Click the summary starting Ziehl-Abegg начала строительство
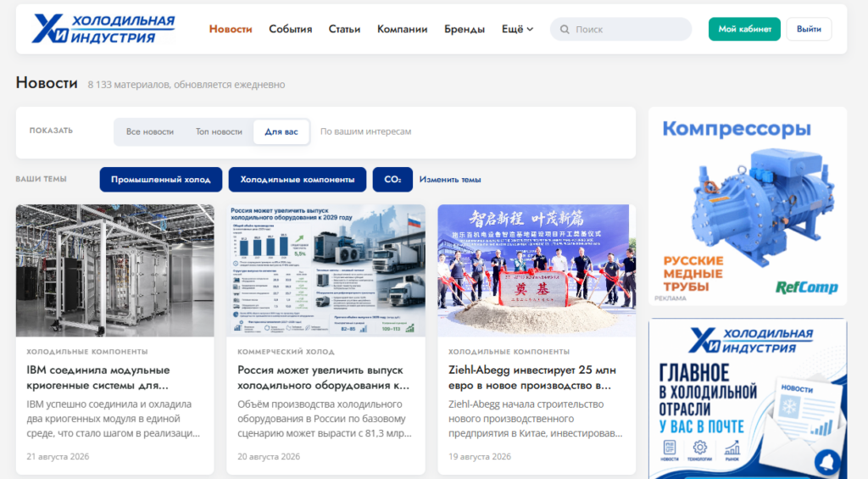868x479 pixels. 536,419
